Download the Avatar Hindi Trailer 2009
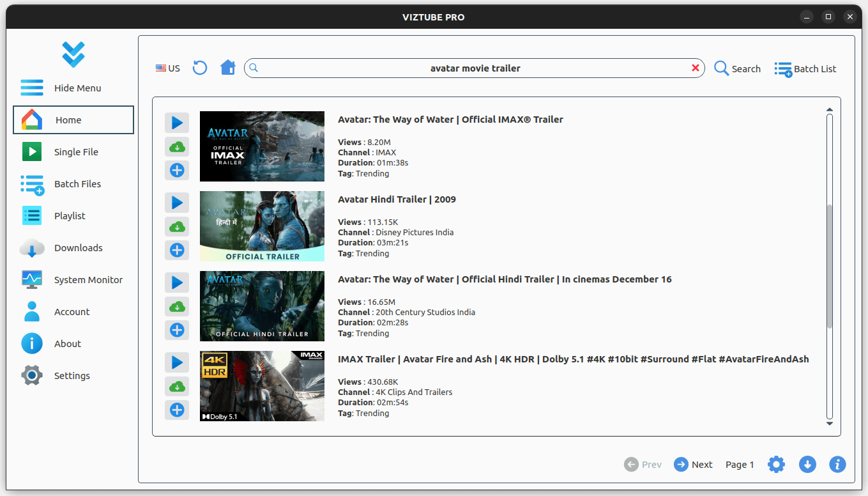 pyautogui.click(x=177, y=226)
